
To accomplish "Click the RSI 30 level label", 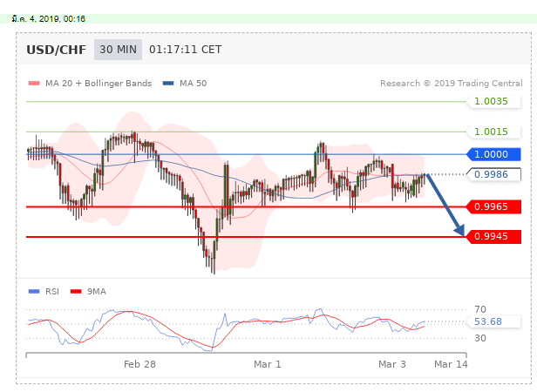I will pyautogui.click(x=480, y=338).
